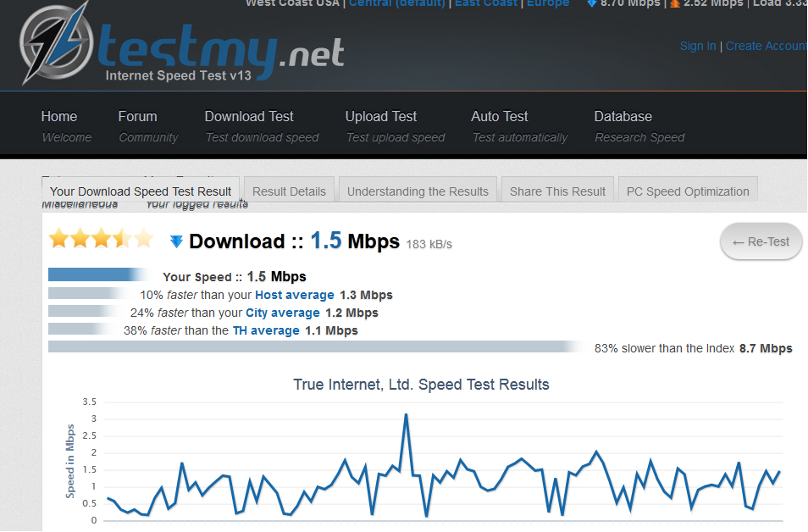Select the Central (default) server link

coord(396,3)
